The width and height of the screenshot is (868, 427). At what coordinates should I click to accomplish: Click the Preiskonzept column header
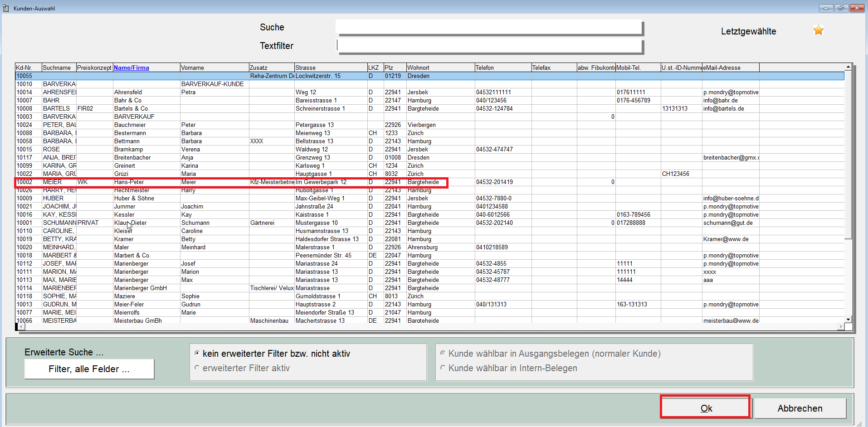tap(94, 68)
